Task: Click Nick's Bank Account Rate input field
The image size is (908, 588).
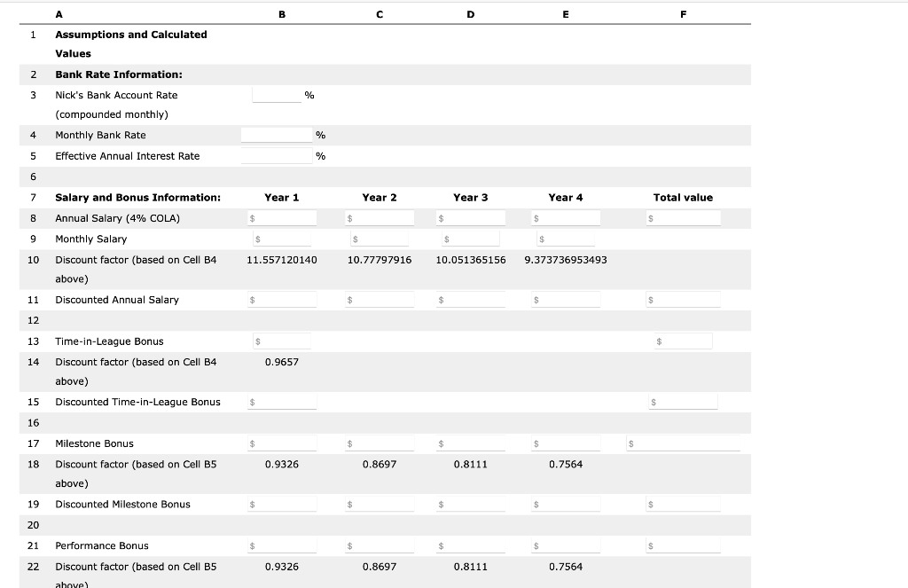Action: [x=277, y=95]
